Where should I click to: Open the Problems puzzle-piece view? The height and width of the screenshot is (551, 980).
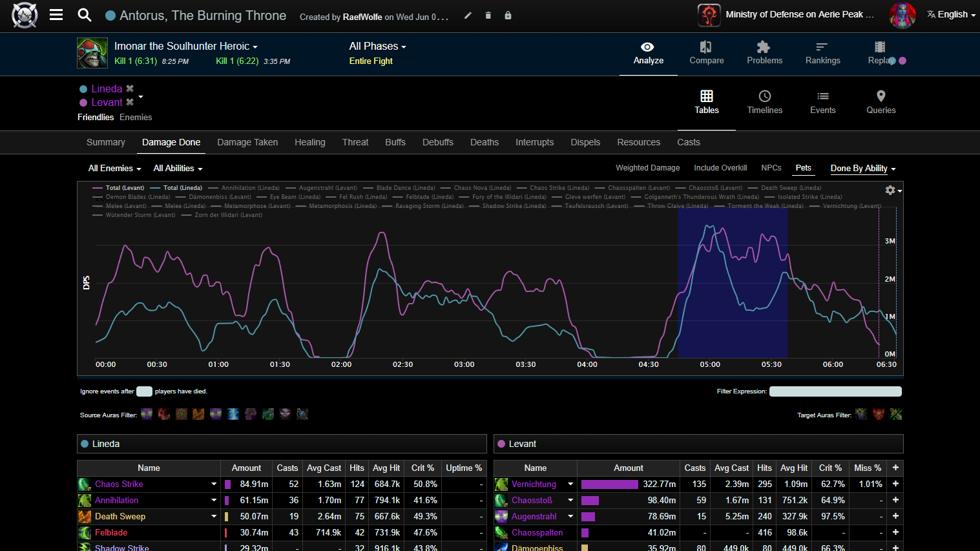pos(764,53)
